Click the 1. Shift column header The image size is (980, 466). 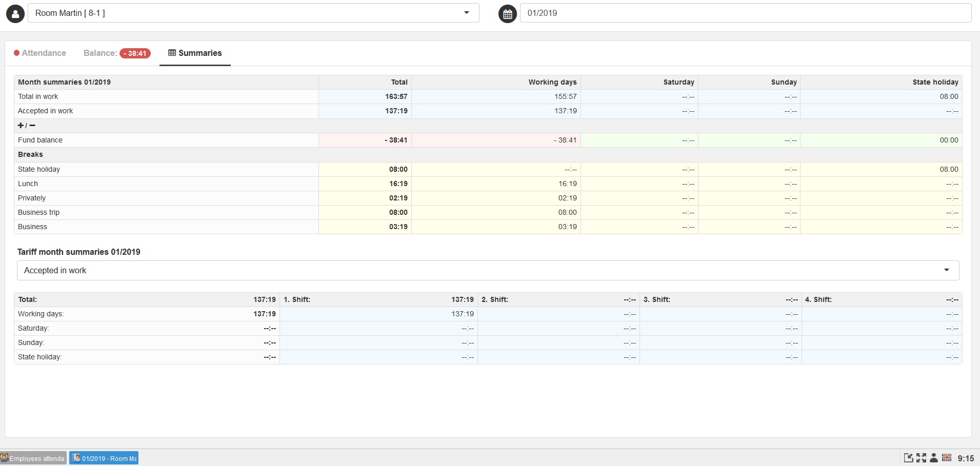297,299
